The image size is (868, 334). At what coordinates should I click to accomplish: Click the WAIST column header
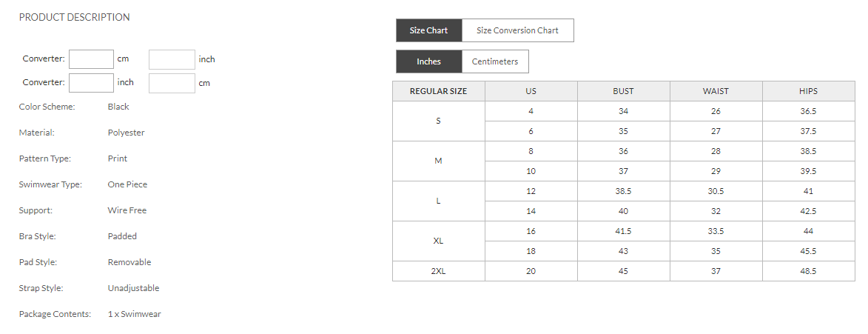point(716,91)
